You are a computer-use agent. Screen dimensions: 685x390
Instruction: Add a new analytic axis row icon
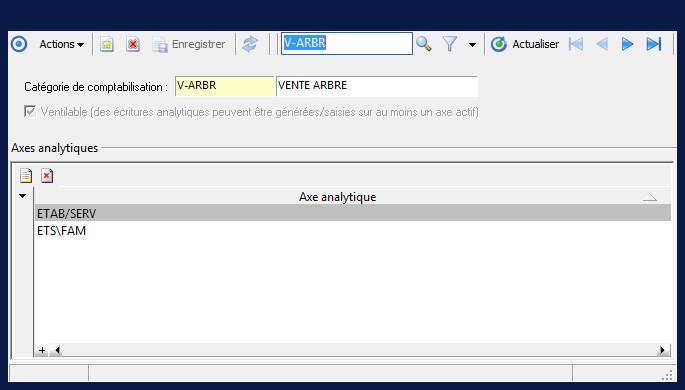click(26, 176)
